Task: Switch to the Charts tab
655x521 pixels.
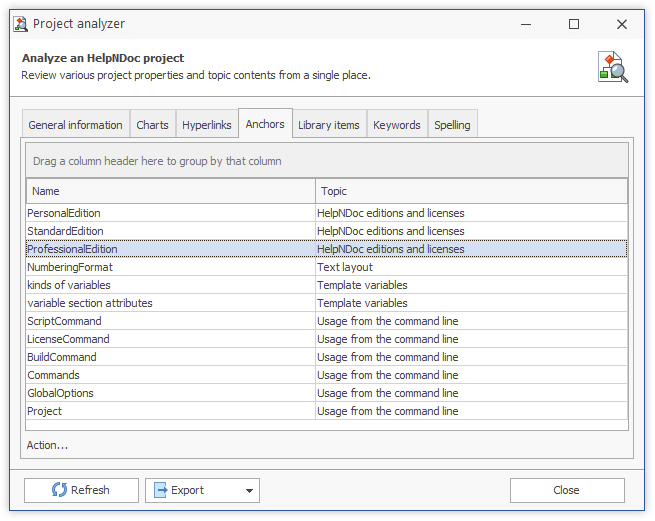Action: coord(152,125)
